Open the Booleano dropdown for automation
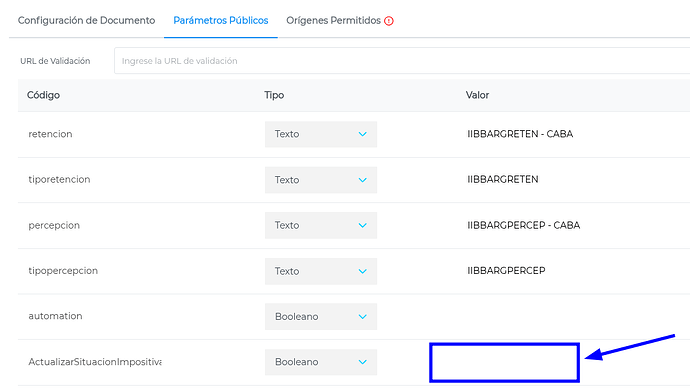Viewport: 690px width, 391px height. tap(321, 317)
